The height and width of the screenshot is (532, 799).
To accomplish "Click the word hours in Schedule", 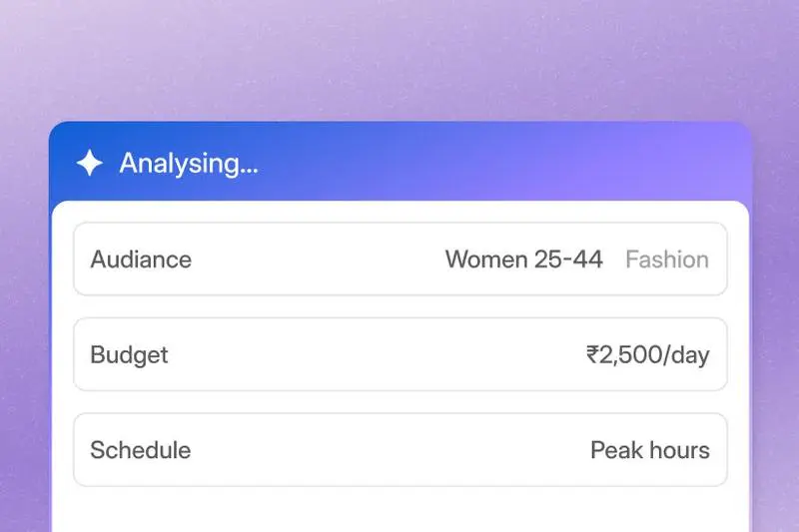I will (679, 450).
